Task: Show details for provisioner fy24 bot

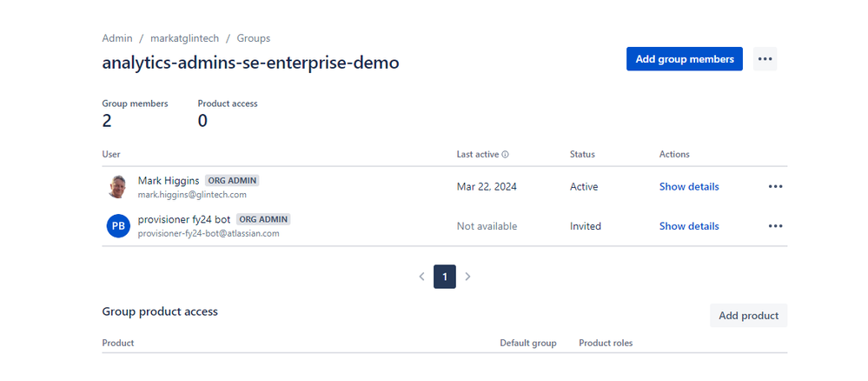Action: pos(689,226)
